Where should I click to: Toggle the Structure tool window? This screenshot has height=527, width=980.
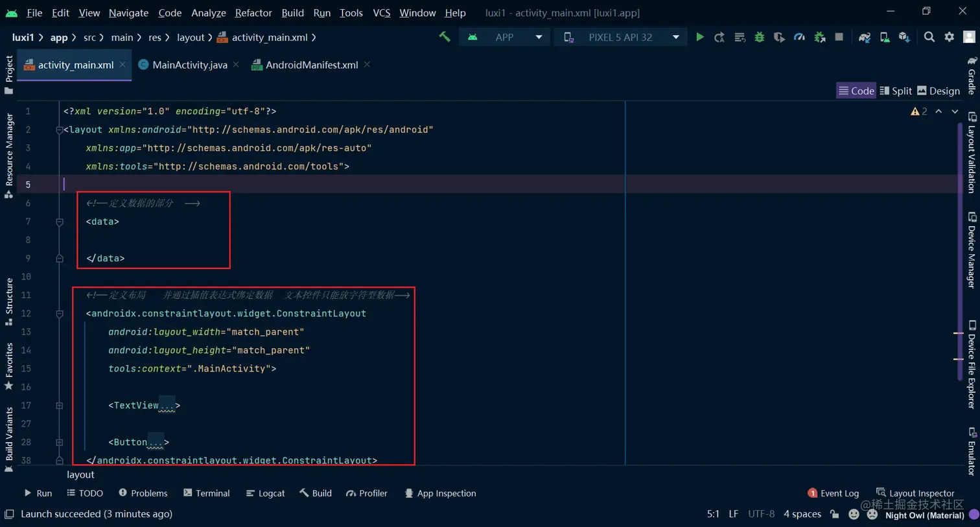9,301
